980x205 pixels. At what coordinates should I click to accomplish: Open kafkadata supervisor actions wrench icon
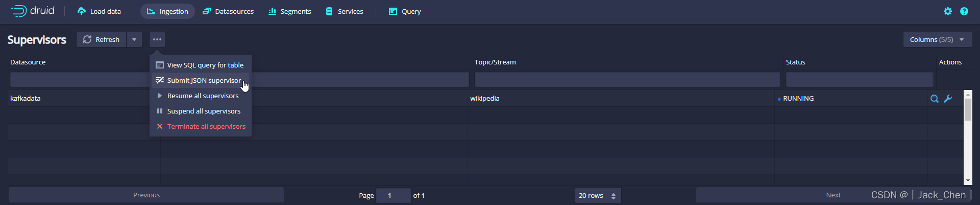(x=948, y=99)
